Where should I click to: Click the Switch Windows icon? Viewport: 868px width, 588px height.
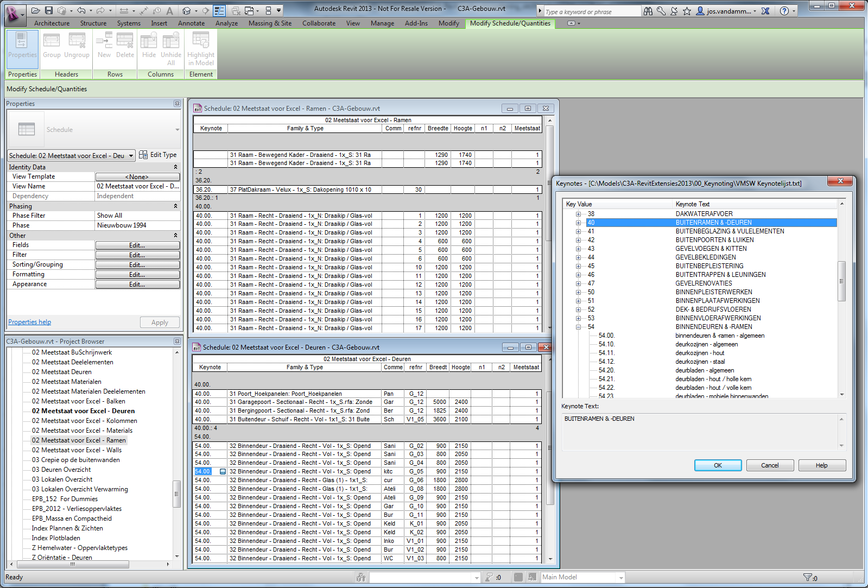tap(249, 10)
